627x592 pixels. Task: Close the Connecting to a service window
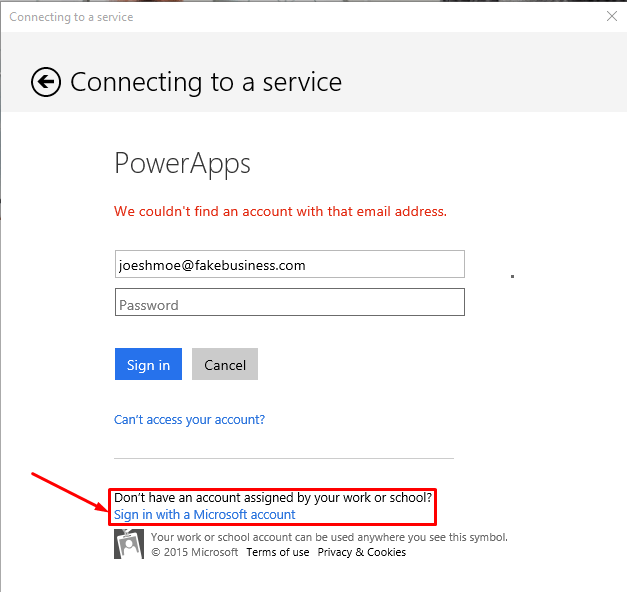[x=611, y=16]
